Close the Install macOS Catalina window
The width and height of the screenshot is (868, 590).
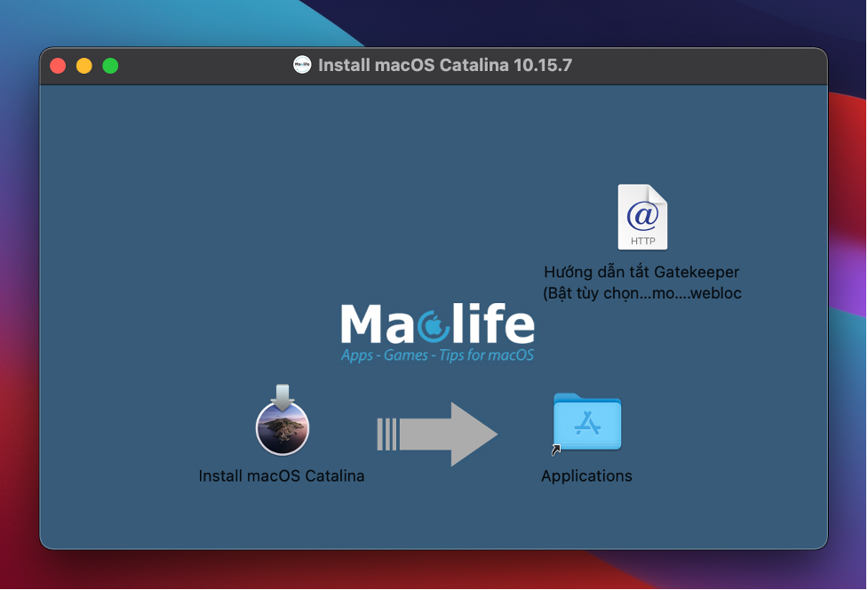[x=58, y=66]
